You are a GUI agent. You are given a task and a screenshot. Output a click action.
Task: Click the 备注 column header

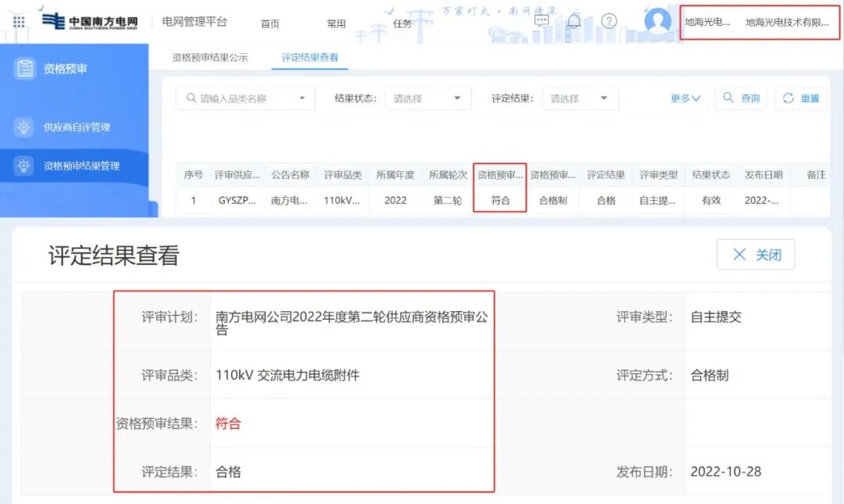816,174
